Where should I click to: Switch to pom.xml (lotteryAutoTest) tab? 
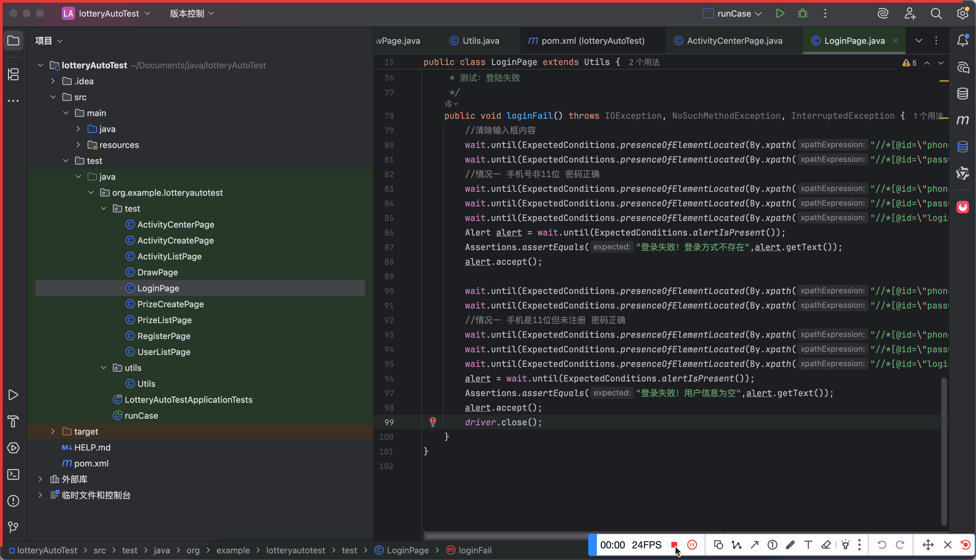coord(586,40)
